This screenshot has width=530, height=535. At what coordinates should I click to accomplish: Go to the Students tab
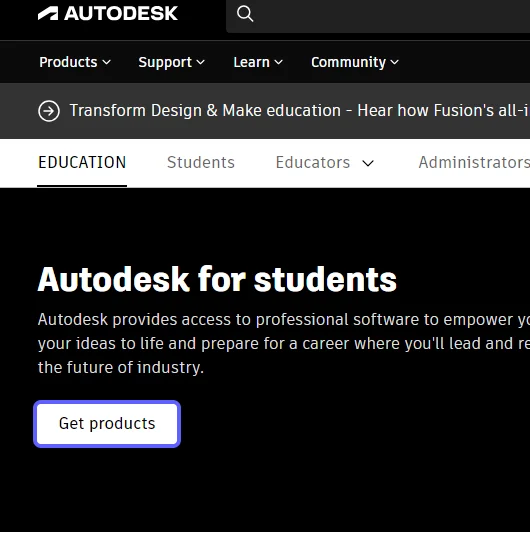[201, 162]
